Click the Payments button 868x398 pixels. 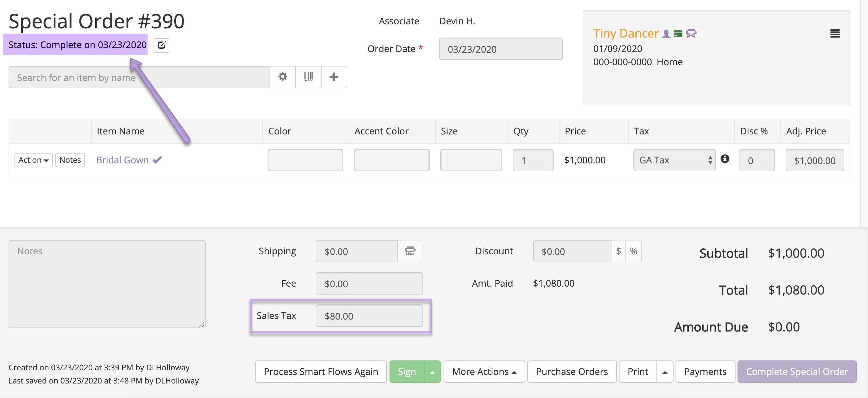click(705, 372)
